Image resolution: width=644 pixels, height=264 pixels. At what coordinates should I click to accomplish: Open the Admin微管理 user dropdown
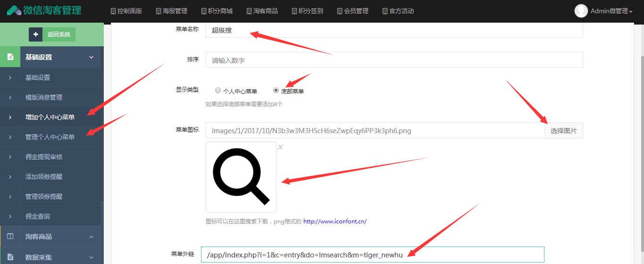coord(611,11)
